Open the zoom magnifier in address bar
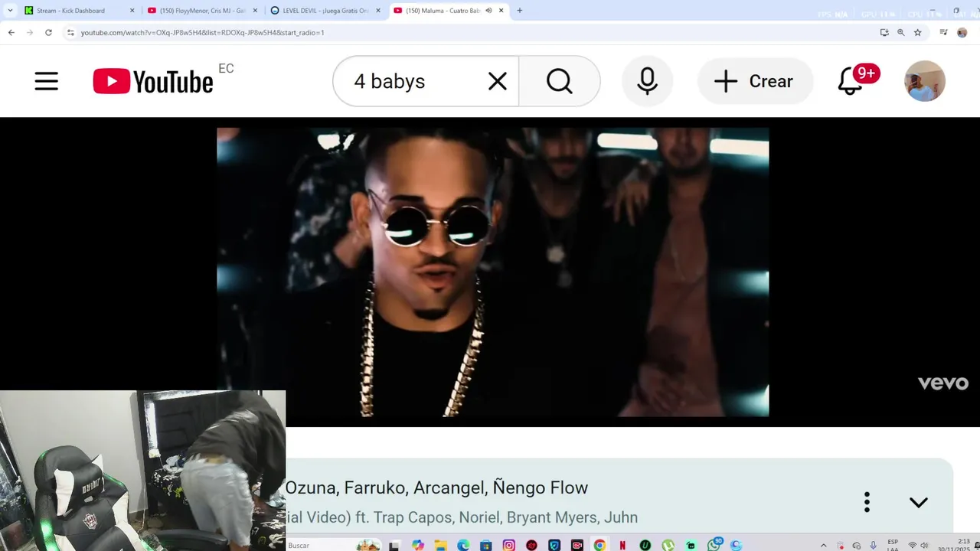This screenshot has height=551, width=980. point(901,32)
